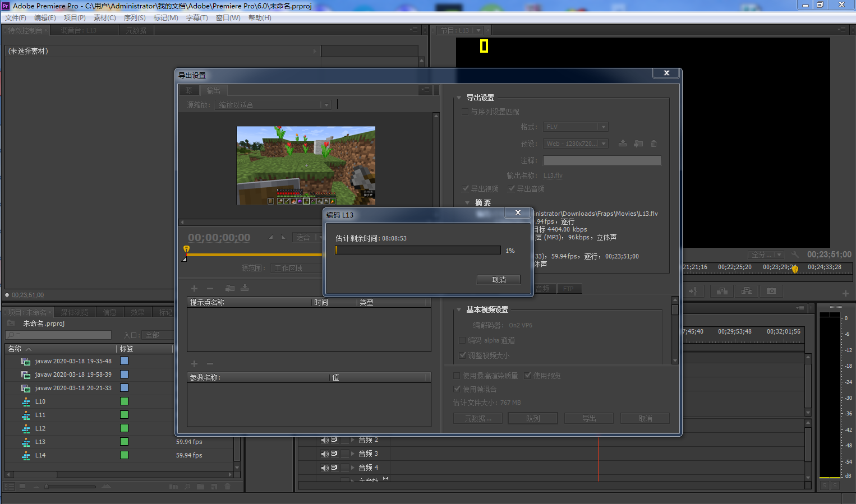Click the L13.flv output name link
This screenshot has width=856, height=504.
[553, 175]
